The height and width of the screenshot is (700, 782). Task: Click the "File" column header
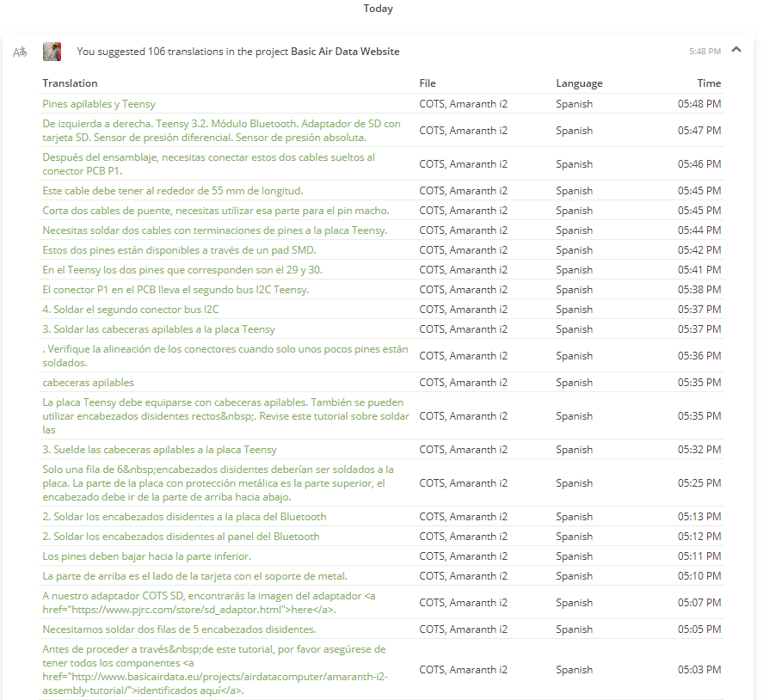click(428, 83)
